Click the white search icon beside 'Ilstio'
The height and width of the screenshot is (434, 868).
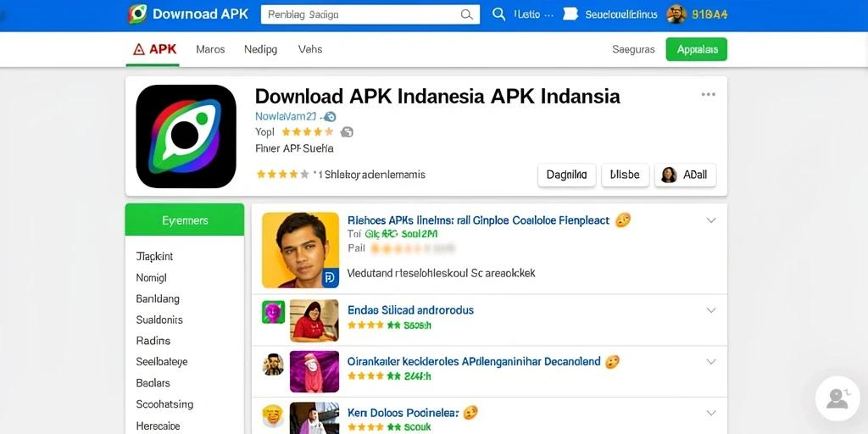(498, 14)
